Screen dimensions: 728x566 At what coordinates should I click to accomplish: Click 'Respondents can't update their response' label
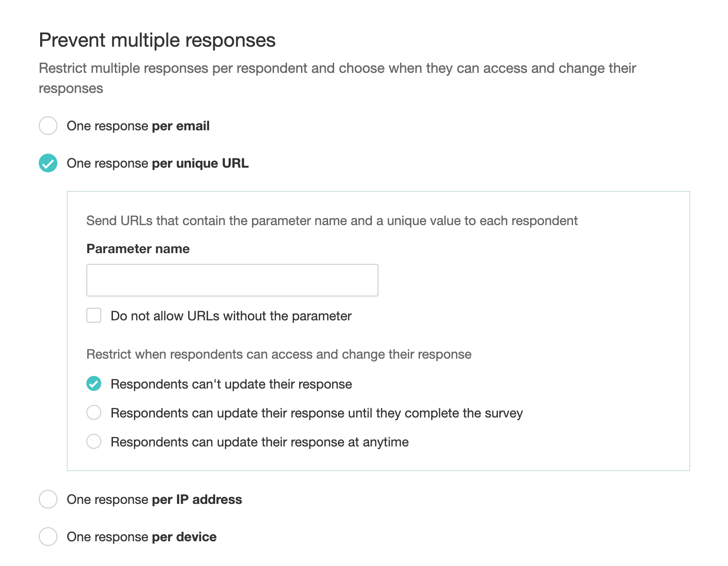pyautogui.click(x=231, y=384)
